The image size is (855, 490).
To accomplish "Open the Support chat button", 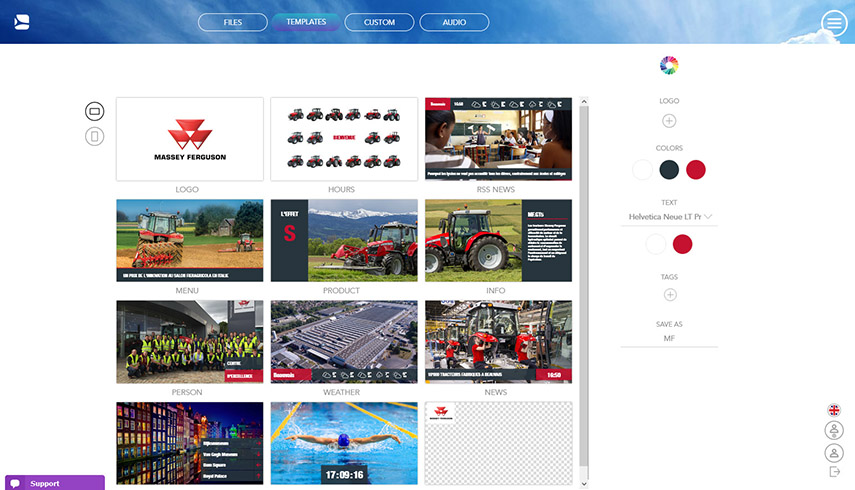I will pos(55,483).
